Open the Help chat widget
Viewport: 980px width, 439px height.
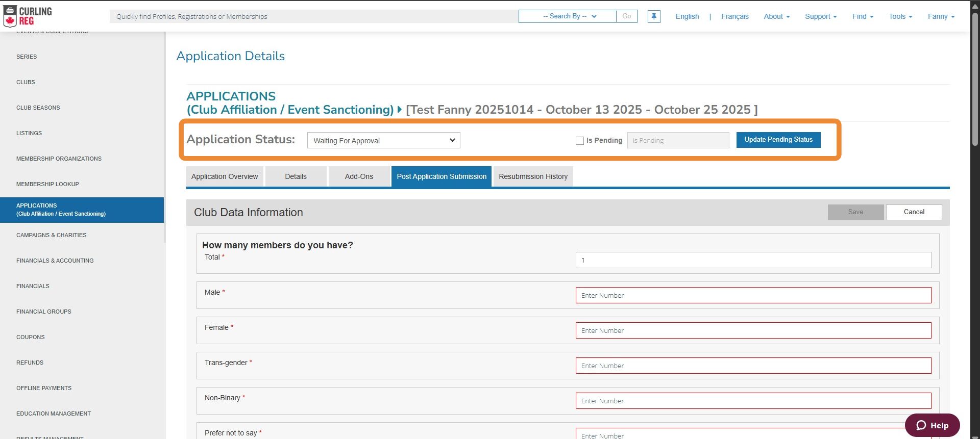[x=932, y=425]
